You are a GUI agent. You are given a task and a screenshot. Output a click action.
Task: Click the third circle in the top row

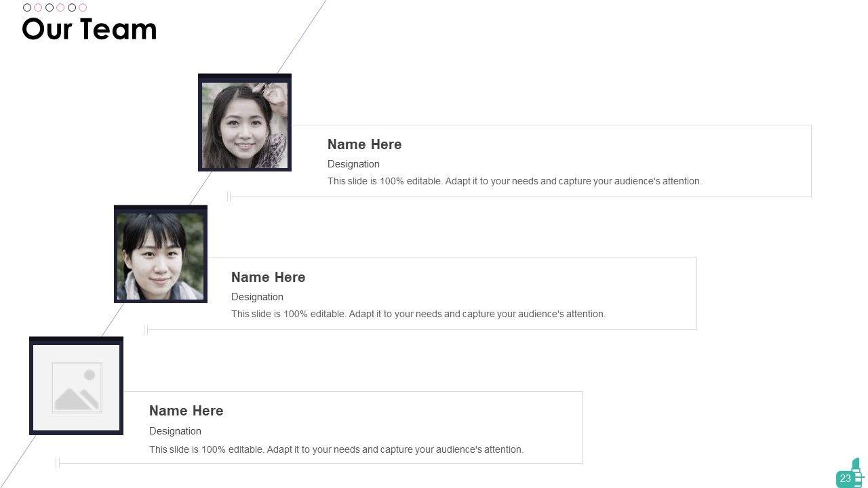tap(50, 7)
